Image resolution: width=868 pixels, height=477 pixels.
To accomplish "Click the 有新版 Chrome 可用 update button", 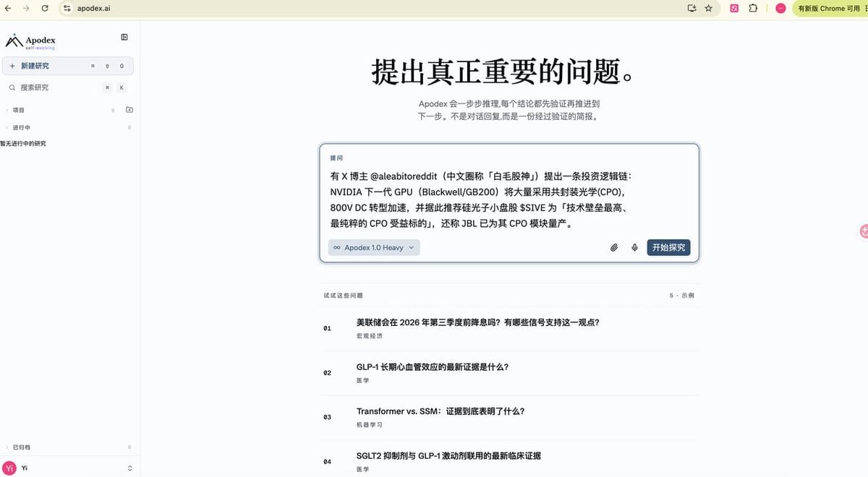I will [x=830, y=8].
